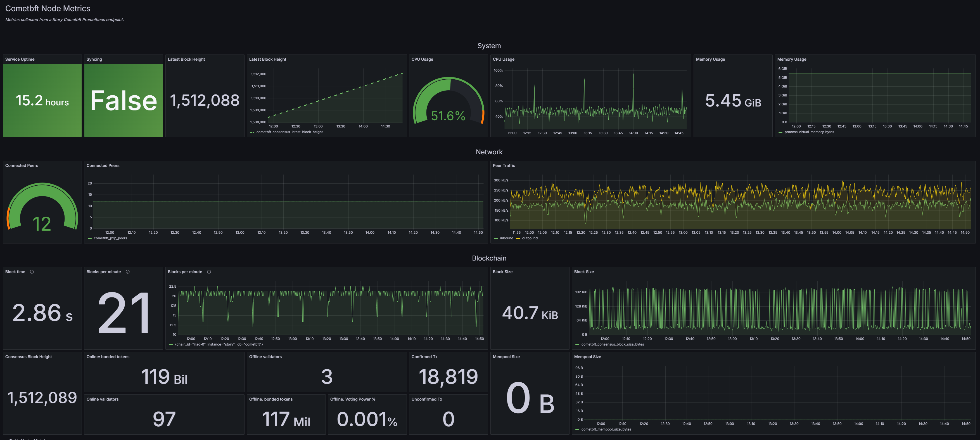Click the cometbft_consensus_block_size_bytes legend entry
Image resolution: width=980 pixels, height=440 pixels.
click(x=613, y=344)
